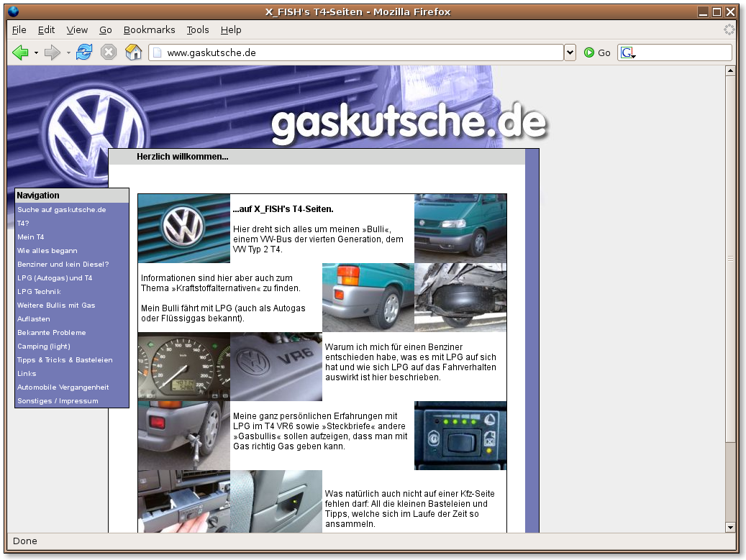
Task: Click the grey interior panel thumbnail
Action: pyautogui.click(x=276, y=502)
